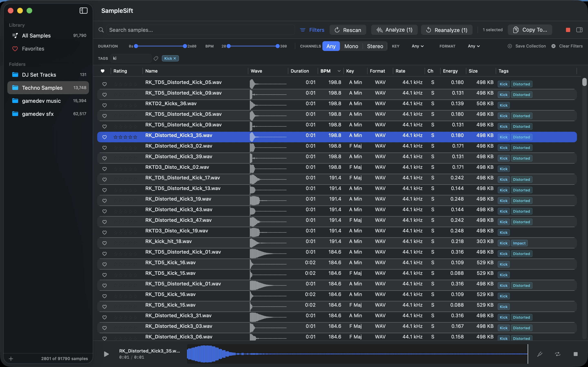Click the play button in player bar
This screenshot has height=367, width=588.
click(106, 354)
